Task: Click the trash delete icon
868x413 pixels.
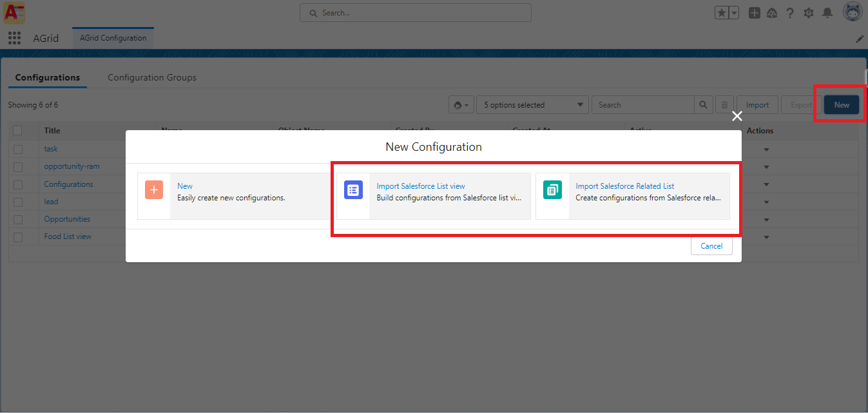Action: click(x=724, y=105)
